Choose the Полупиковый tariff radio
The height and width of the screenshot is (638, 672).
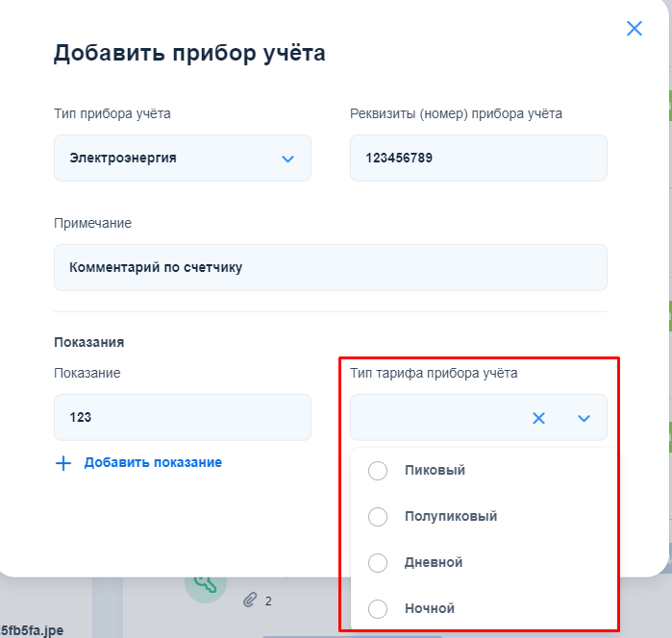[379, 517]
